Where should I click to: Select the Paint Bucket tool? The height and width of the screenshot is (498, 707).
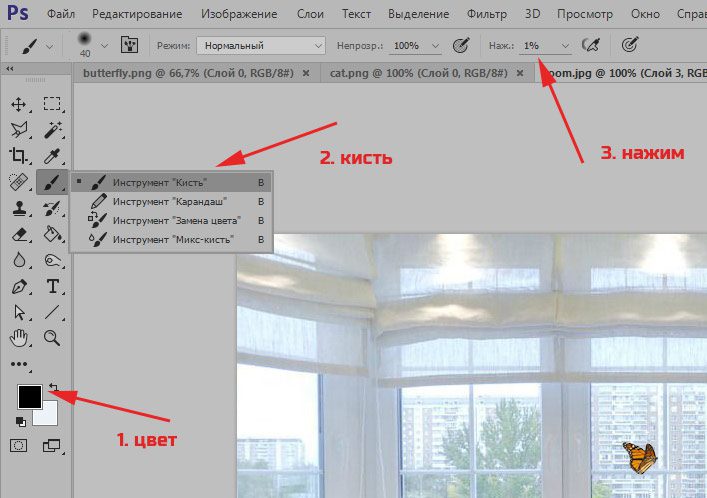click(52, 234)
